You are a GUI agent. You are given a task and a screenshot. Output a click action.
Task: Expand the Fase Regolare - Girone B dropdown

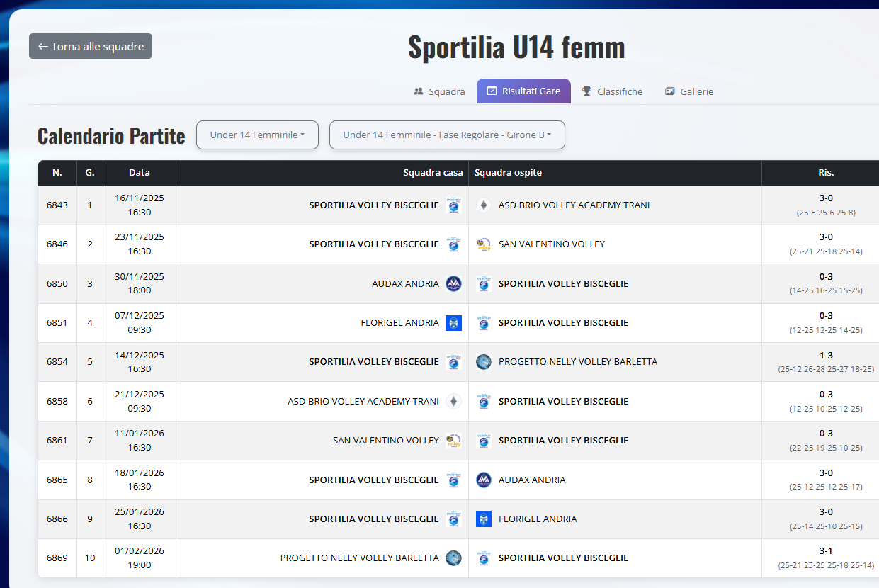447,135
